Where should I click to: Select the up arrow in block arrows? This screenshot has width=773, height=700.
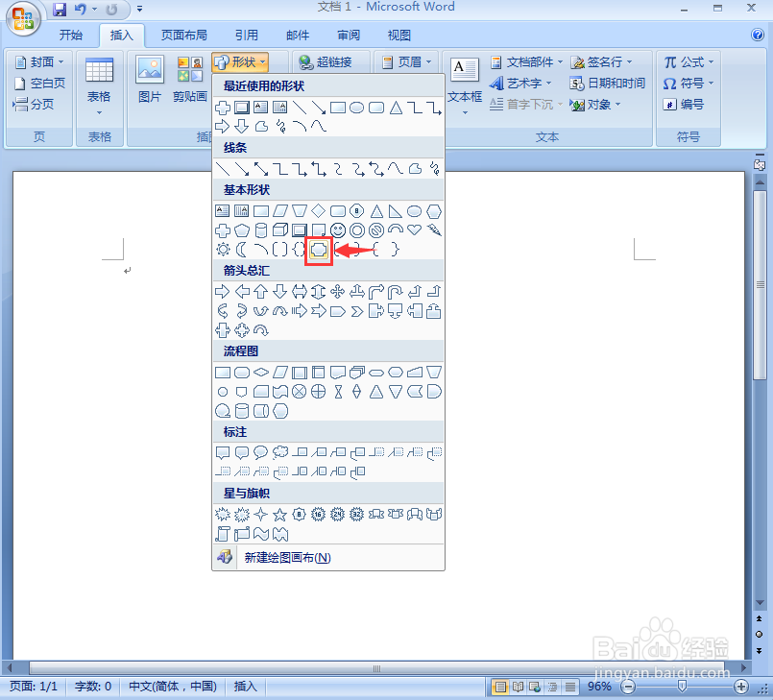(261, 292)
